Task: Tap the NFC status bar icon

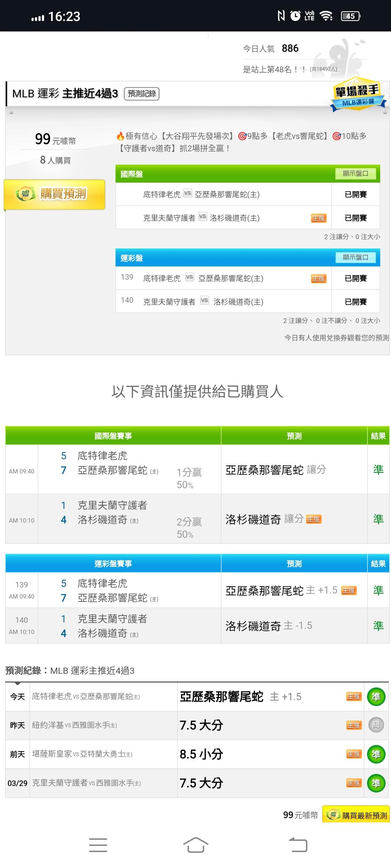Action: click(x=281, y=16)
